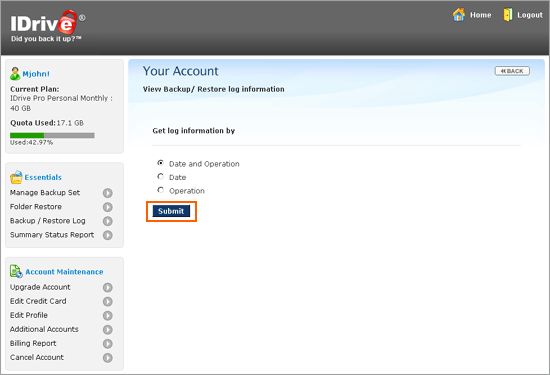This screenshot has width=550, height=375.
Task: Select the Date radio button
Action: click(x=161, y=176)
